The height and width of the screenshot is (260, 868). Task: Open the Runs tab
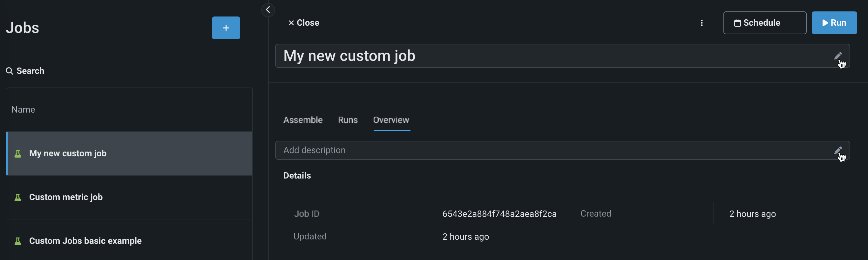click(x=347, y=120)
